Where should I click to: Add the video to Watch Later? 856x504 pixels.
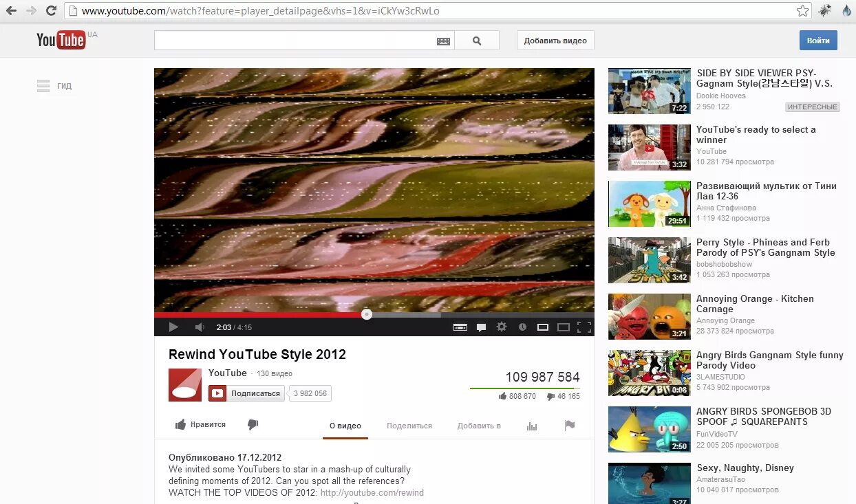pyautogui.click(x=522, y=327)
